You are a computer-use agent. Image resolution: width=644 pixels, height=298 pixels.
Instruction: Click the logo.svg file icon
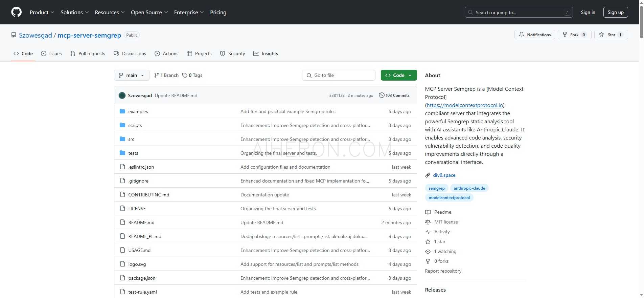coord(122,264)
